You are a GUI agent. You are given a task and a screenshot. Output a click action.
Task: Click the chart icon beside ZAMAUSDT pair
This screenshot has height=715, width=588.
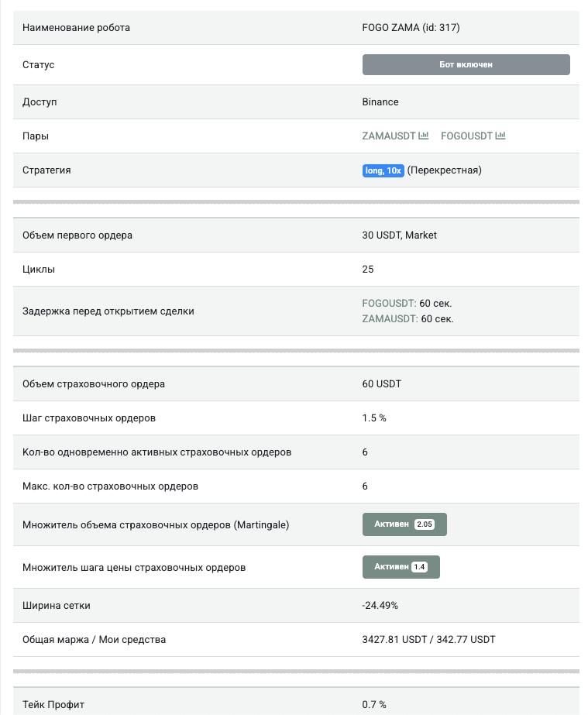tap(422, 136)
